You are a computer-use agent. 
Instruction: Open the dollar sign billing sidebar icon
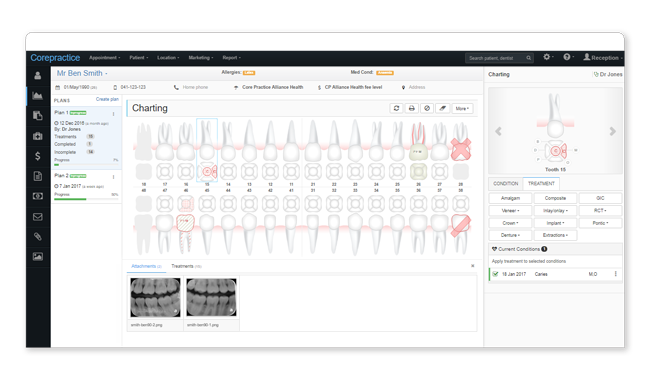click(38, 156)
